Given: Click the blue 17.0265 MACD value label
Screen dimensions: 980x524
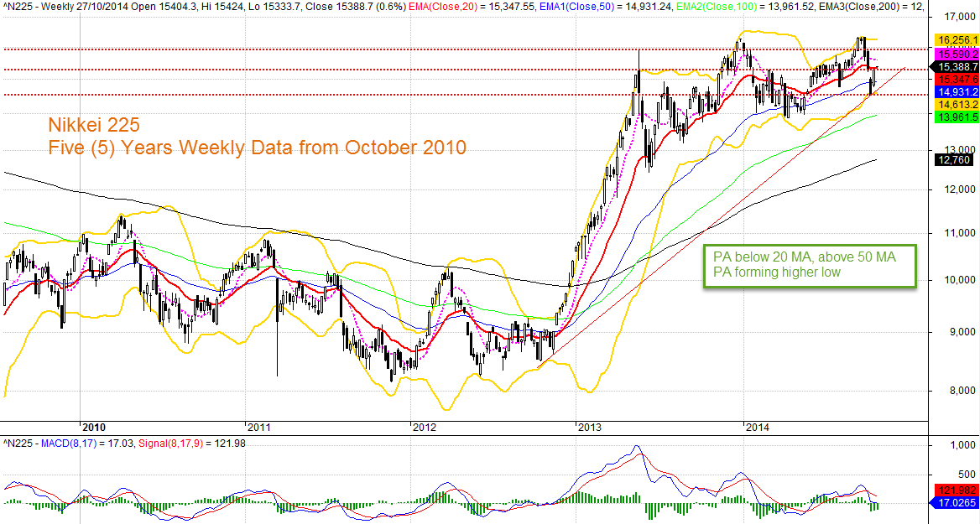Looking at the screenshot, I should 955,502.
